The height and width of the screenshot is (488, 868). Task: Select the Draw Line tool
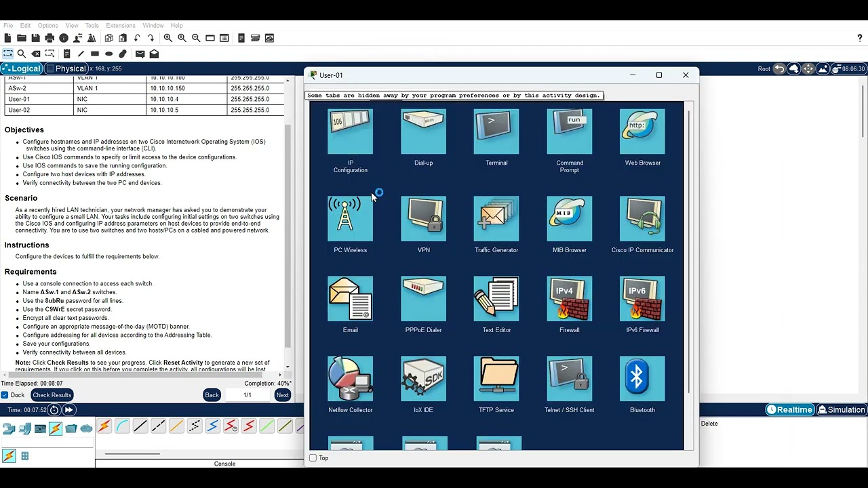point(81,54)
